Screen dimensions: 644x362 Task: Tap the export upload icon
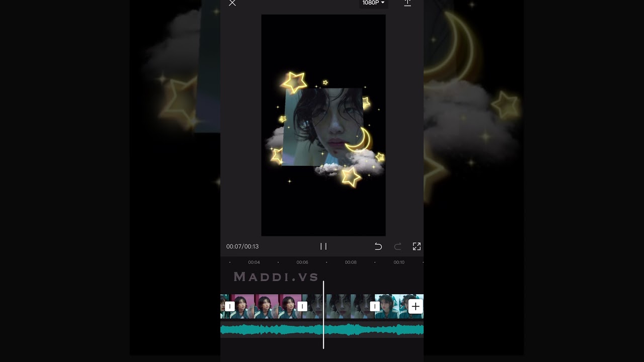408,3
